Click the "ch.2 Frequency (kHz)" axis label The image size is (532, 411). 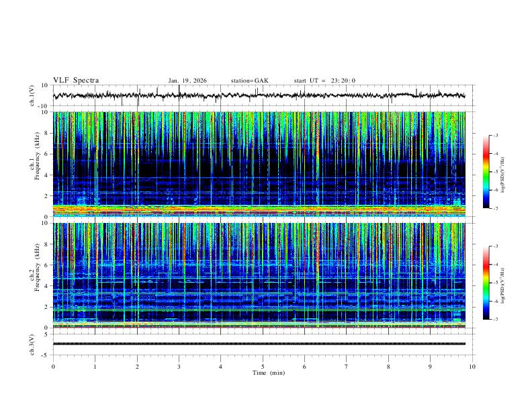(x=35, y=267)
